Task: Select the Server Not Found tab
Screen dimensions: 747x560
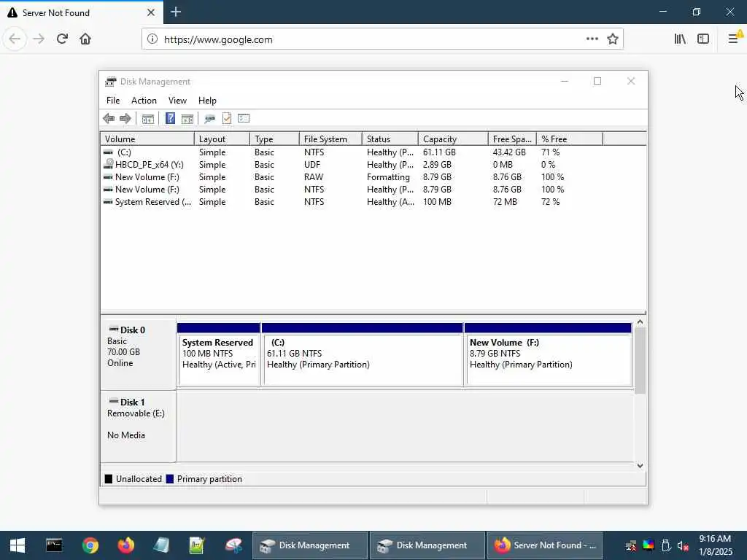Action: (82, 12)
